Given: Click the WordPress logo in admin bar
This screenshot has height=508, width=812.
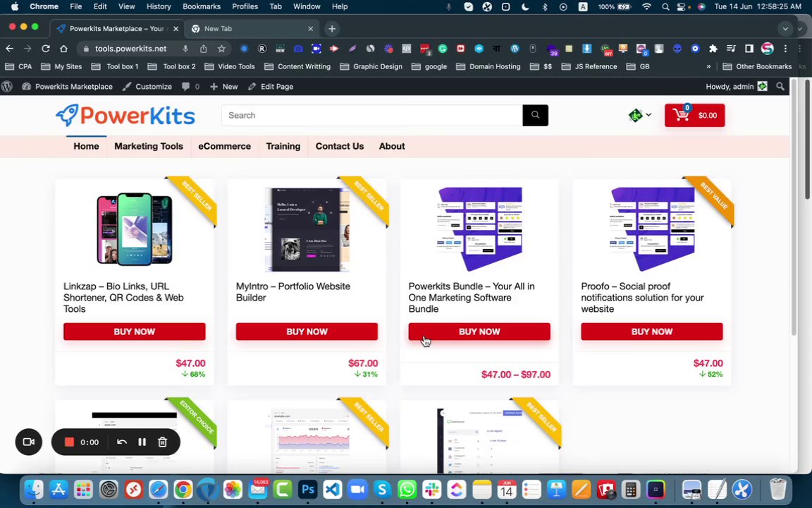Looking at the screenshot, I should tap(7, 87).
